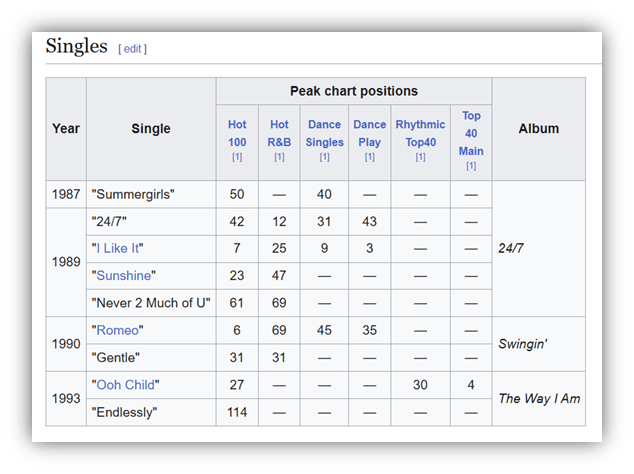634x474 pixels.
Task: Open the Hot 100 chart link
Action: [237, 133]
